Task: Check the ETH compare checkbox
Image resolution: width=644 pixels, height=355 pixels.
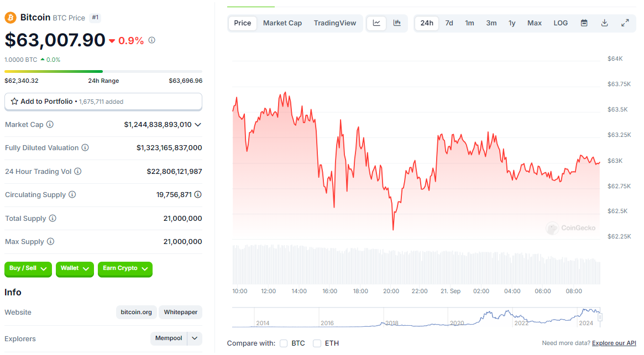Action: [x=317, y=343]
